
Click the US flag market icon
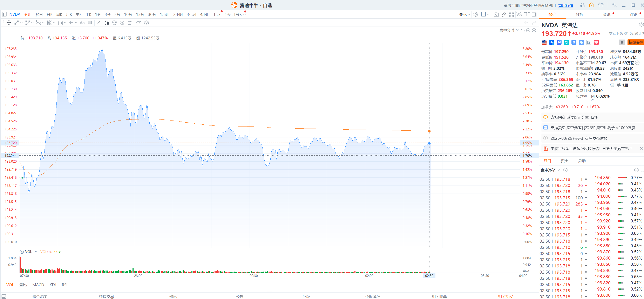(x=544, y=42)
